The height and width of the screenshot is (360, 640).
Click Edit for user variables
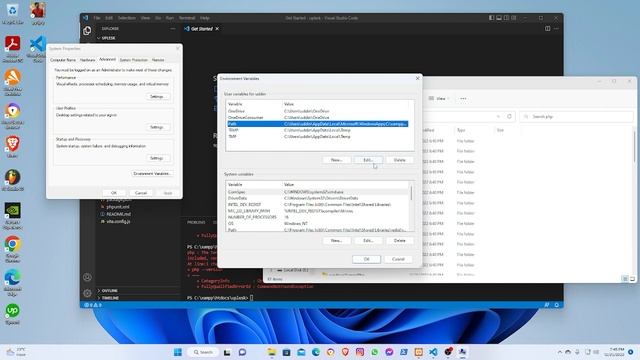click(x=368, y=160)
